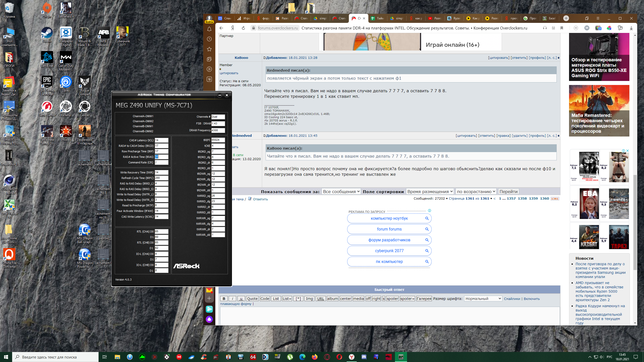Toggle underline u formatting button

pyautogui.click(x=241, y=298)
